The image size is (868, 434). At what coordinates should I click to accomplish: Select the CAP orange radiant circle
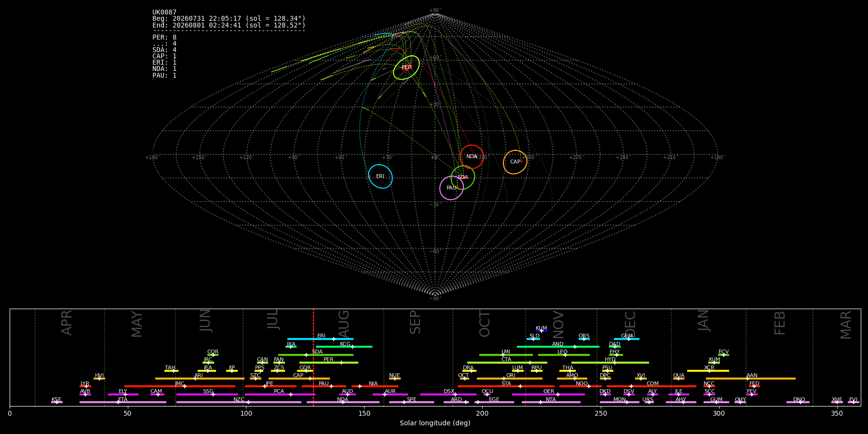coord(515,162)
